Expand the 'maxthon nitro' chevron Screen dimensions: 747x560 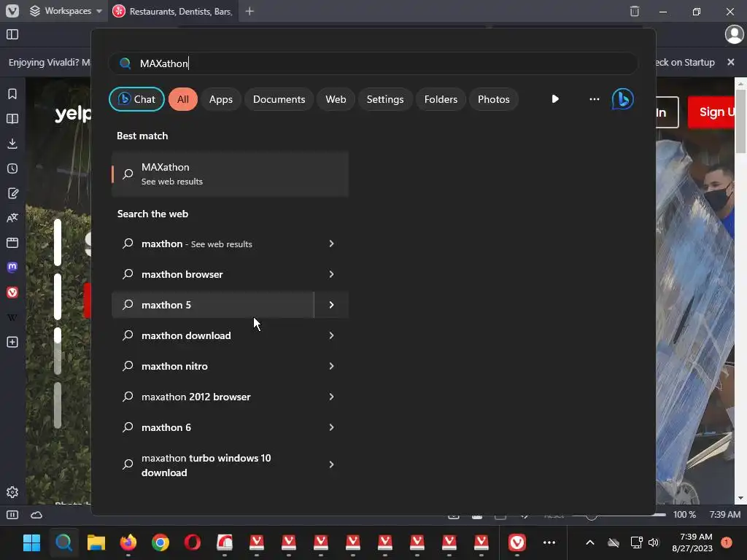332,366
